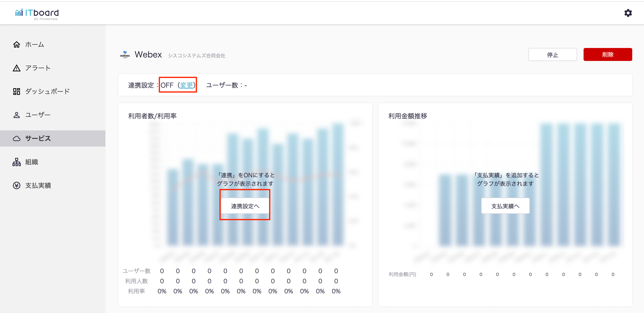Select ダッシュボード in the sidebar

click(47, 91)
